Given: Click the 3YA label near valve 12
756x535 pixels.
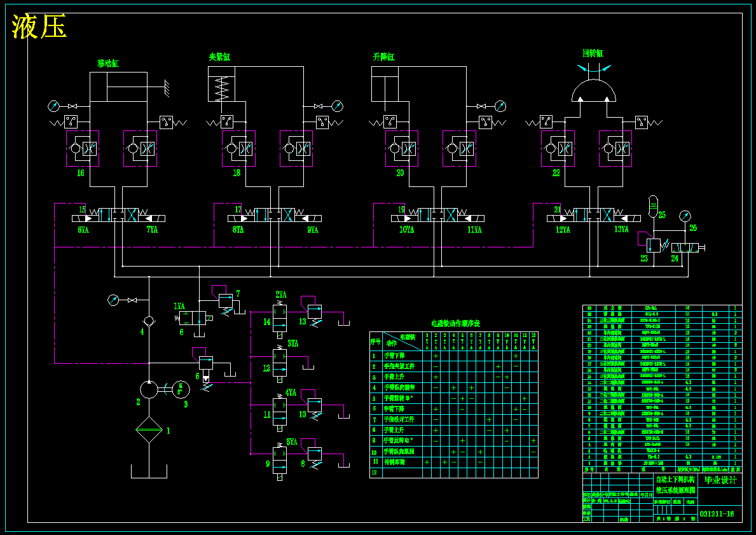Looking at the screenshot, I should [x=293, y=344].
